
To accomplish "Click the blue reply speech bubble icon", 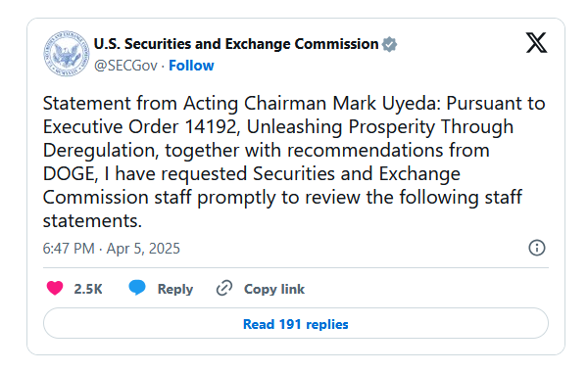I will (137, 288).
